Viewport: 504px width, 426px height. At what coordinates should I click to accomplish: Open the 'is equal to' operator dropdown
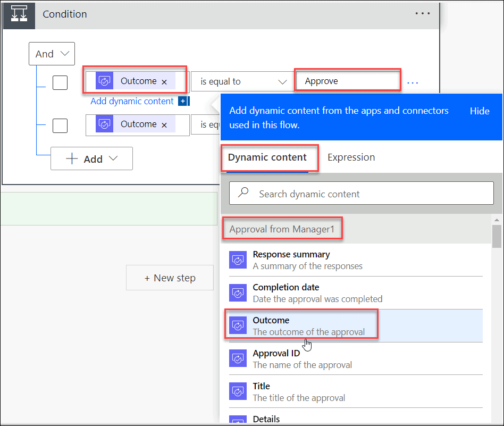point(242,82)
